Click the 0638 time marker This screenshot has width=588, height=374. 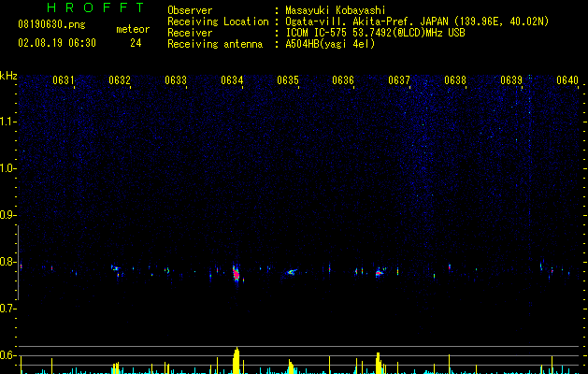pos(455,80)
